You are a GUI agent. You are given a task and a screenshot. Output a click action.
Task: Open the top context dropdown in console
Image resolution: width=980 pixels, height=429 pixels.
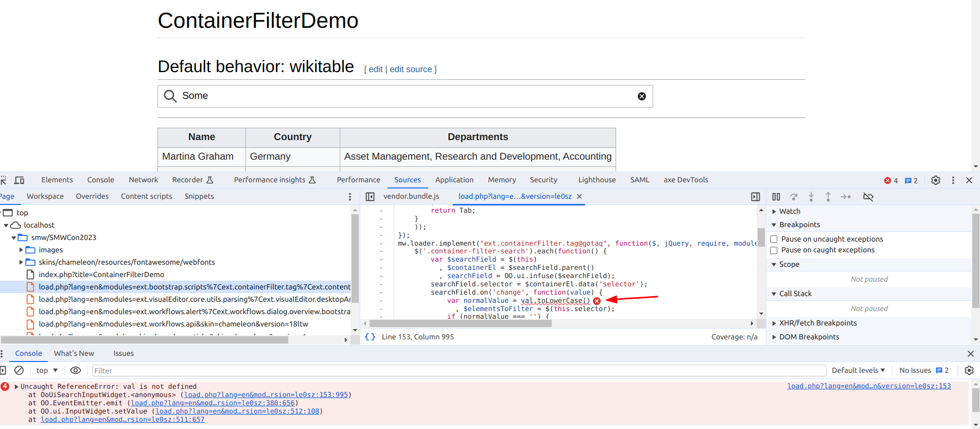(47, 370)
